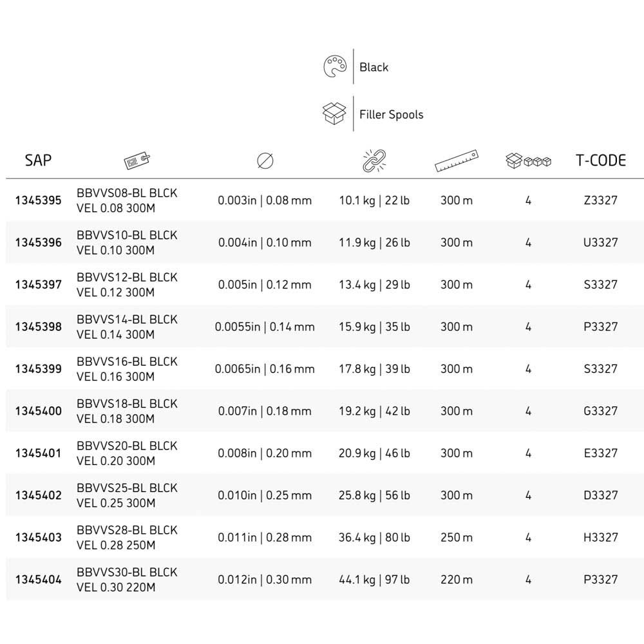Click the 0.005in | 0.12 mm diameter cell
Viewport: 644px width, 644px height.
[265, 285]
